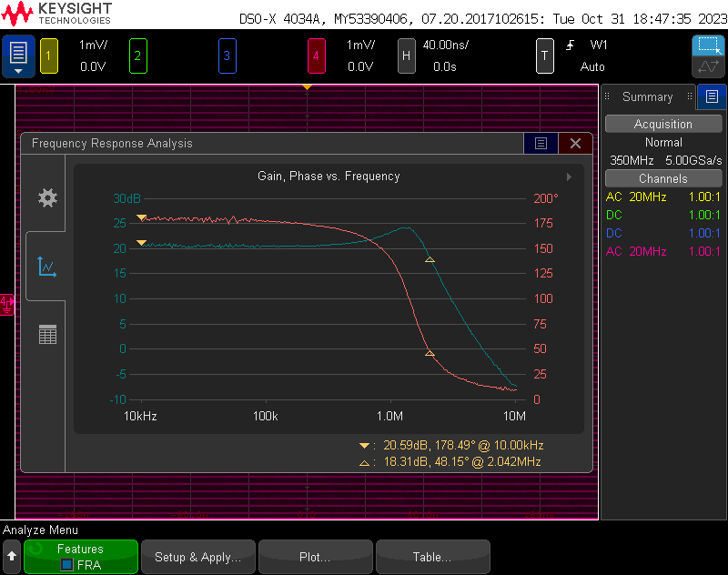Open the FRA settings gear tab
Viewport: 728px width, 575px height.
47,198
